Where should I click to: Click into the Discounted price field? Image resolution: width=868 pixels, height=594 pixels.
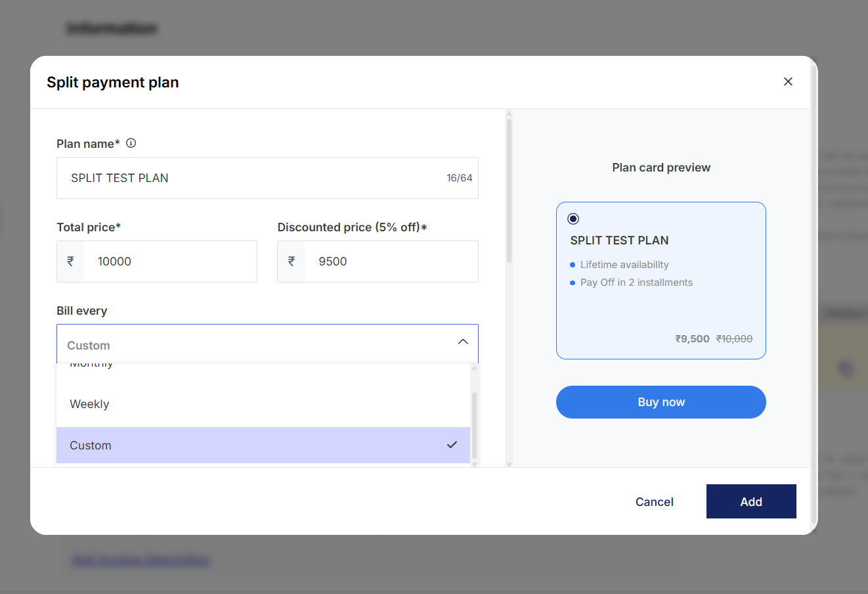tap(391, 262)
